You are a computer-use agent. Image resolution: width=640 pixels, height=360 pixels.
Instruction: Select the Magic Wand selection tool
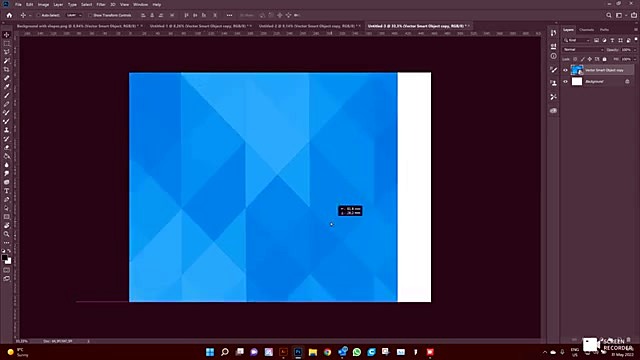(7, 61)
